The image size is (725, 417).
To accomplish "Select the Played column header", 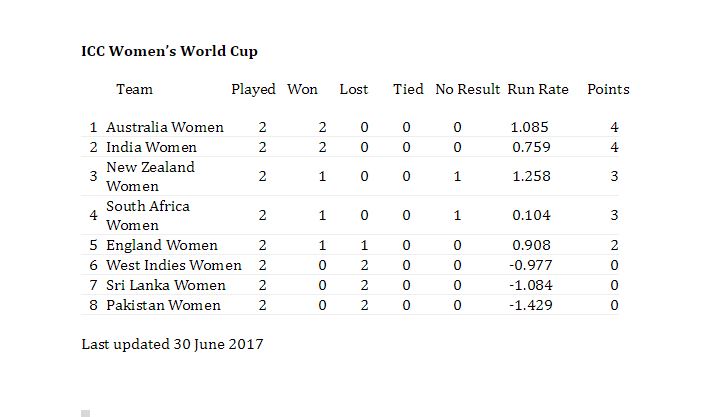I will click(253, 89).
